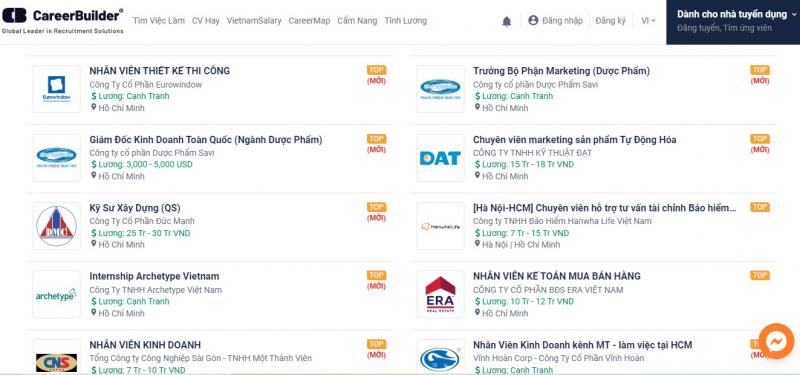
Task: Open Internship Archetype Vietnam job listing
Action: click(x=154, y=277)
